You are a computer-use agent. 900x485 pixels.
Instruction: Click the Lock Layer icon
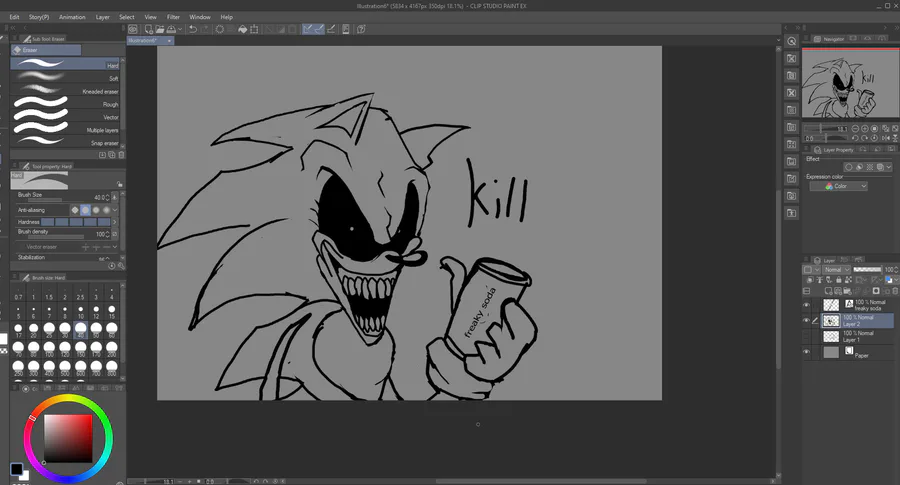tap(839, 280)
